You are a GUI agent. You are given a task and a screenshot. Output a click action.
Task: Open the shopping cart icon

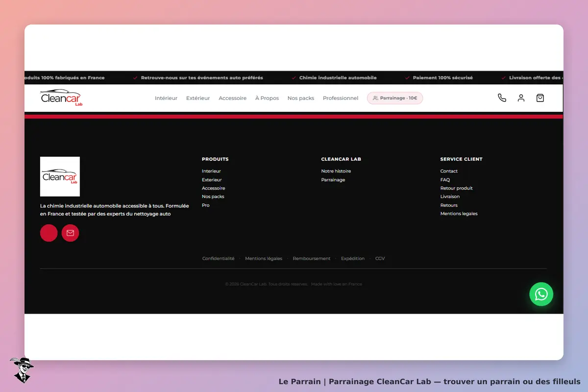(540, 98)
